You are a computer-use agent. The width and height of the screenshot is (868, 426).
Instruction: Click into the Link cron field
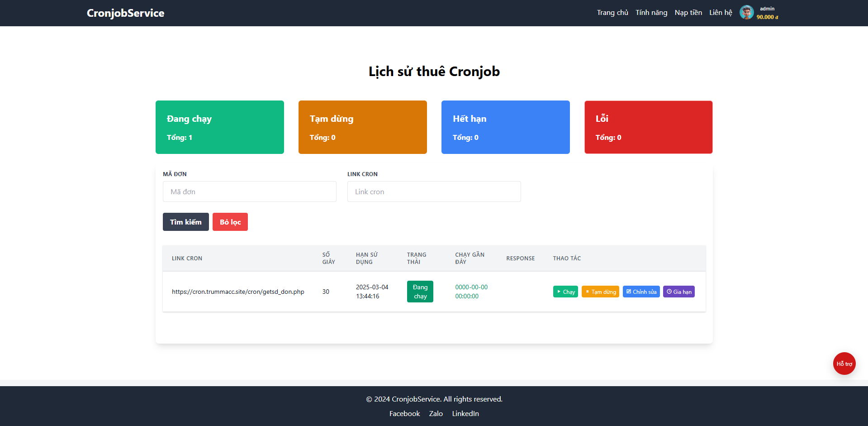pos(434,191)
